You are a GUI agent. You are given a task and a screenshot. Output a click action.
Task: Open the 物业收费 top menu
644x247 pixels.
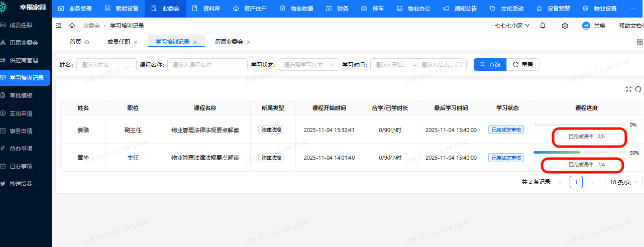point(296,9)
